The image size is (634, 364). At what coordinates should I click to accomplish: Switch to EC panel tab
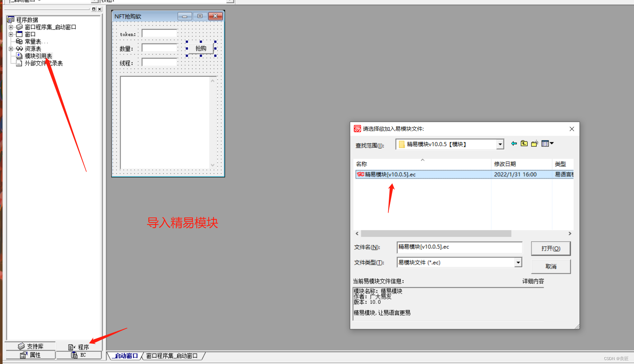[79, 355]
